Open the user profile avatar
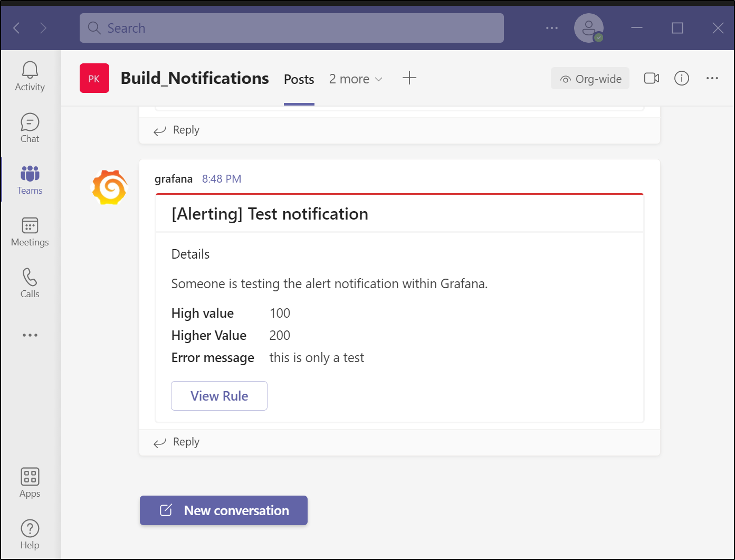 pyautogui.click(x=589, y=28)
